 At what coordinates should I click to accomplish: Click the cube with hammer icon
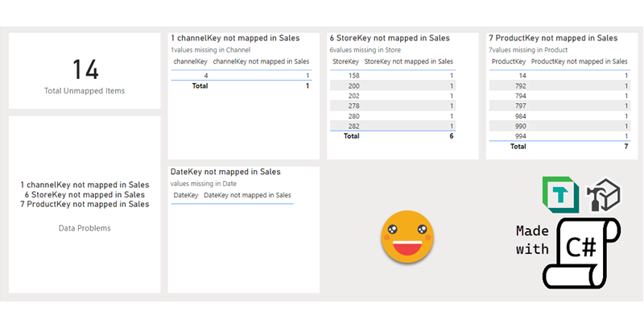coord(603,194)
